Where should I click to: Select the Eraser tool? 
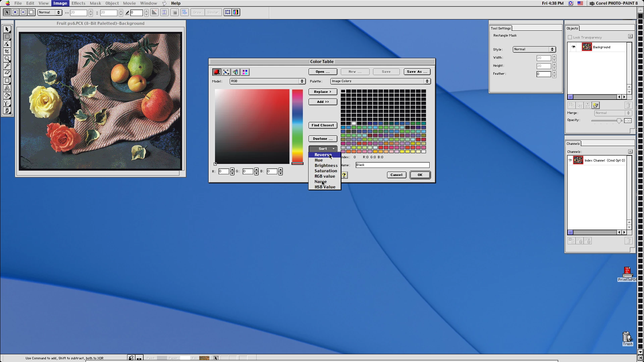tap(7, 73)
